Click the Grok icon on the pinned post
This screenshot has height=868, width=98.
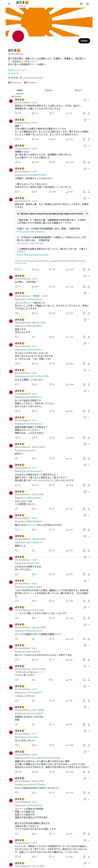84,100
